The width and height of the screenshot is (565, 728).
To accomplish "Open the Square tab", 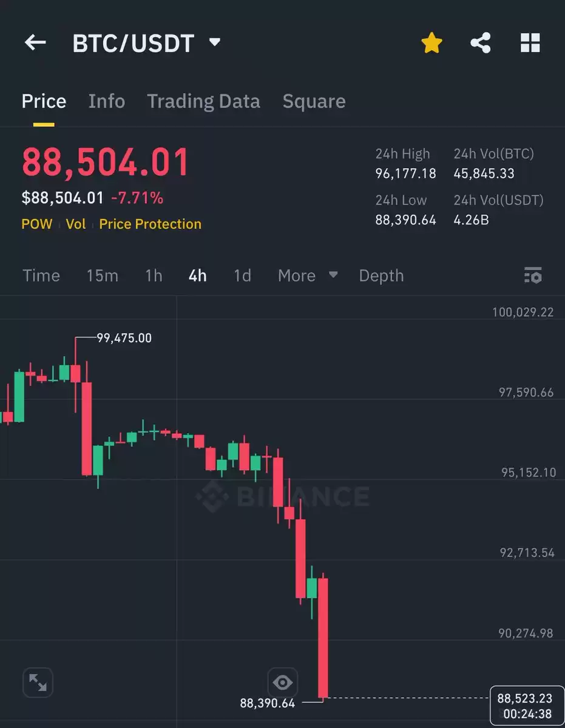I will coord(314,101).
